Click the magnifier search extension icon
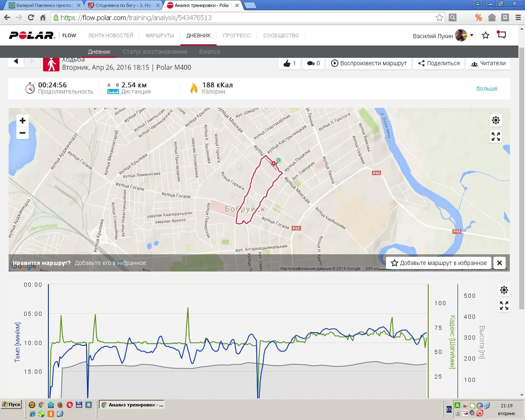The height and width of the screenshot is (420, 525). (452, 18)
